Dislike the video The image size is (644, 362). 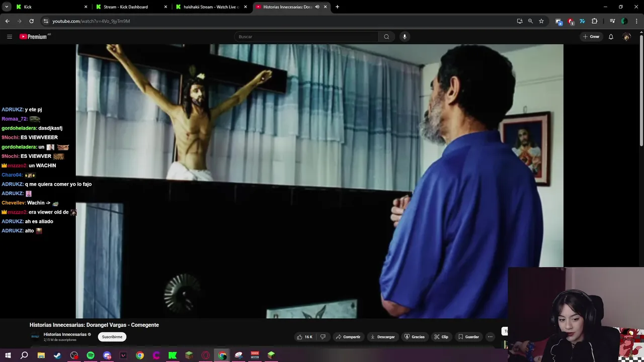click(x=323, y=337)
